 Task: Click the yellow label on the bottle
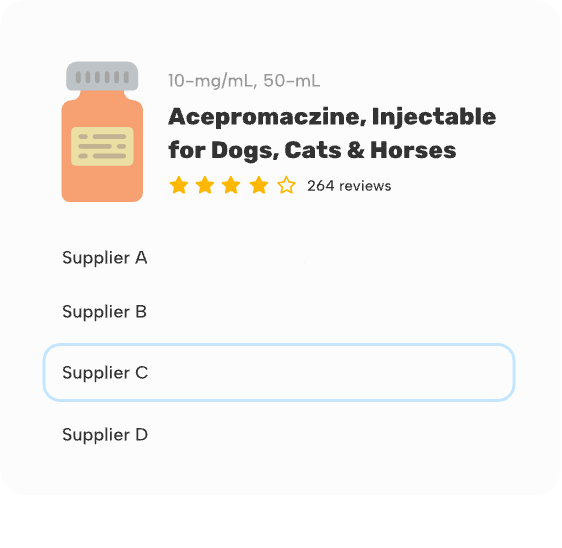click(x=102, y=146)
